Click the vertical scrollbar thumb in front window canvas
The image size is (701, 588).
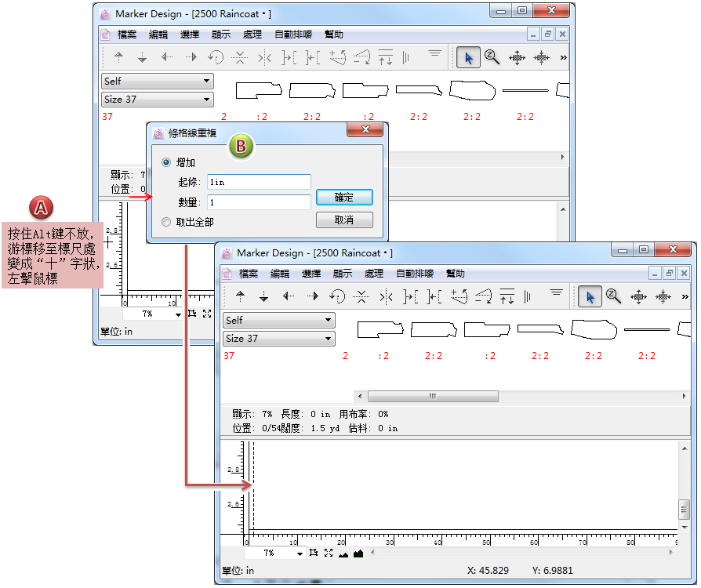685,509
